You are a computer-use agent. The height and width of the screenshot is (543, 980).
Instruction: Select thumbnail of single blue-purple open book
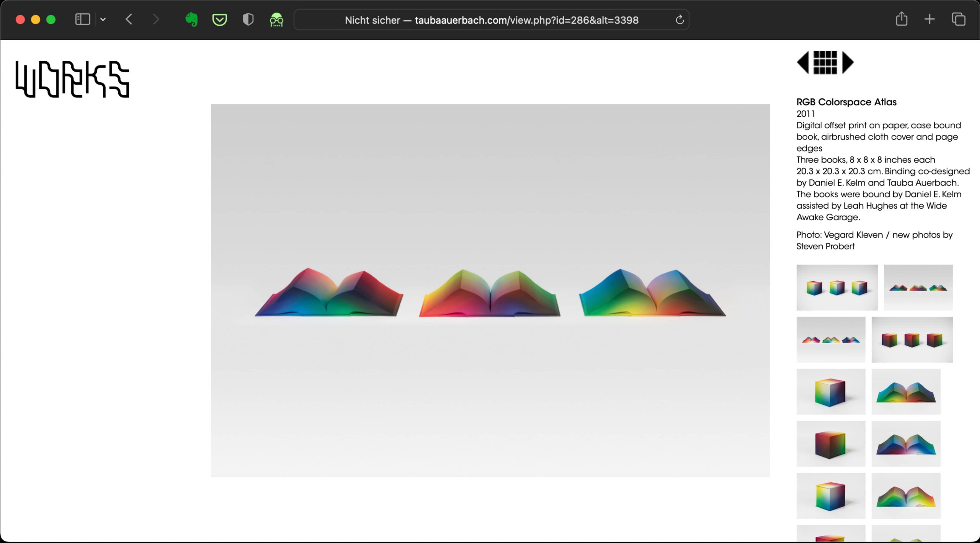click(x=906, y=443)
